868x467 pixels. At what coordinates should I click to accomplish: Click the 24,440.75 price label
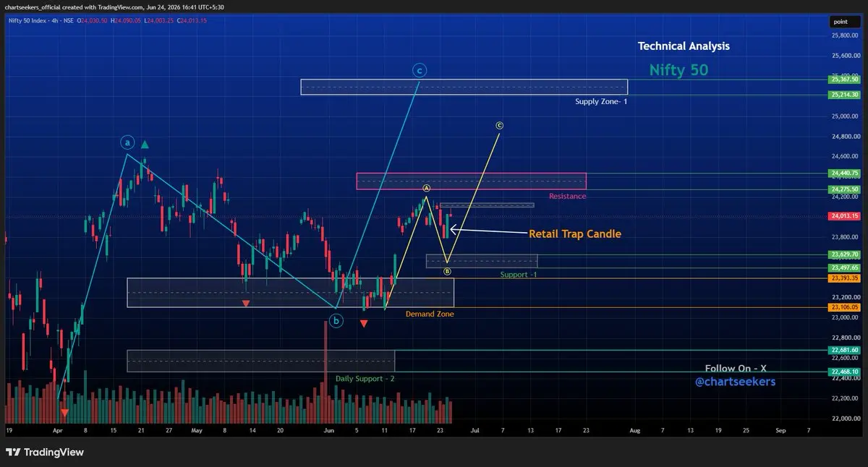[x=845, y=173]
